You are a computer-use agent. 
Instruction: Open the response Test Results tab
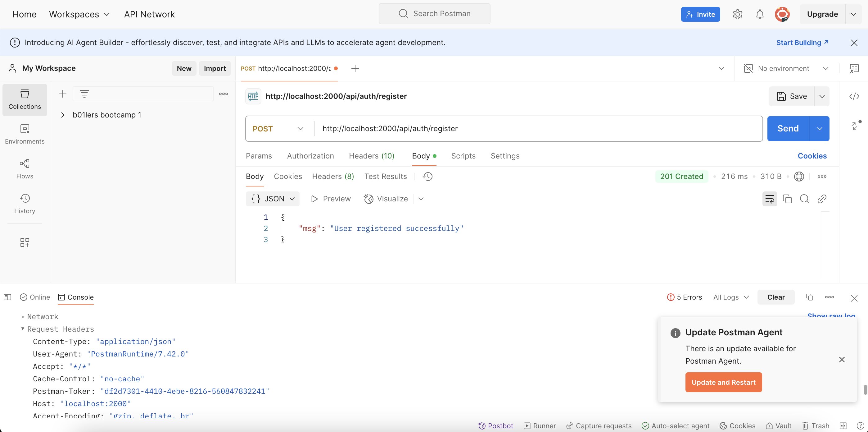385,177
